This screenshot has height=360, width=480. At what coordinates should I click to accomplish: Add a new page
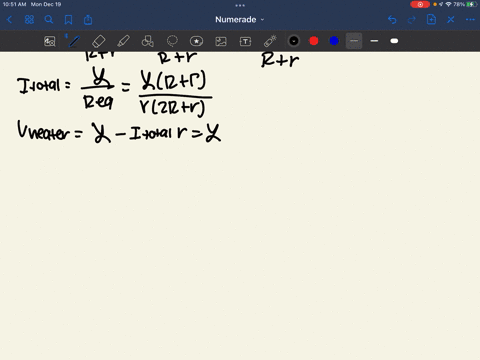click(431, 20)
